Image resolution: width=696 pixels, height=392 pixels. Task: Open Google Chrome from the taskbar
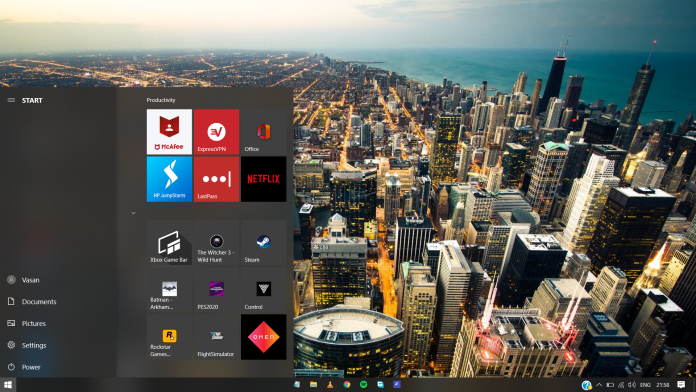click(347, 384)
